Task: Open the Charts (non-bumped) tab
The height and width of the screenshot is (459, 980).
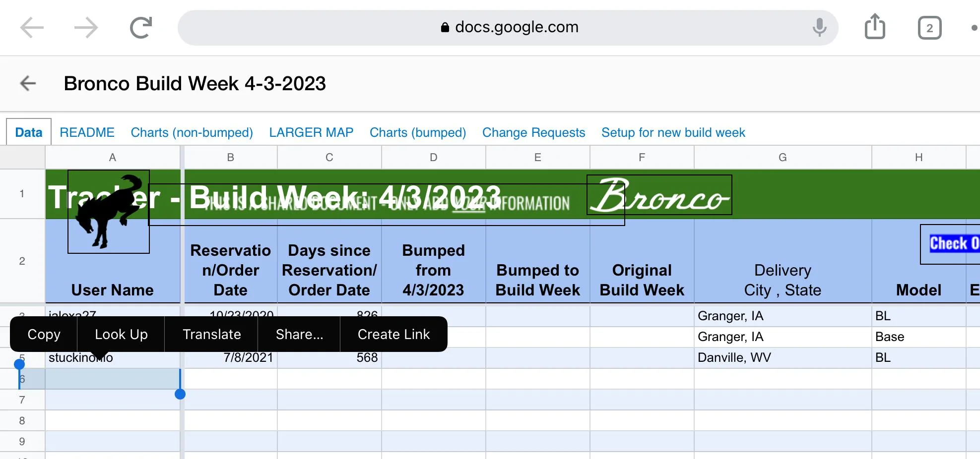Action: 192,132
